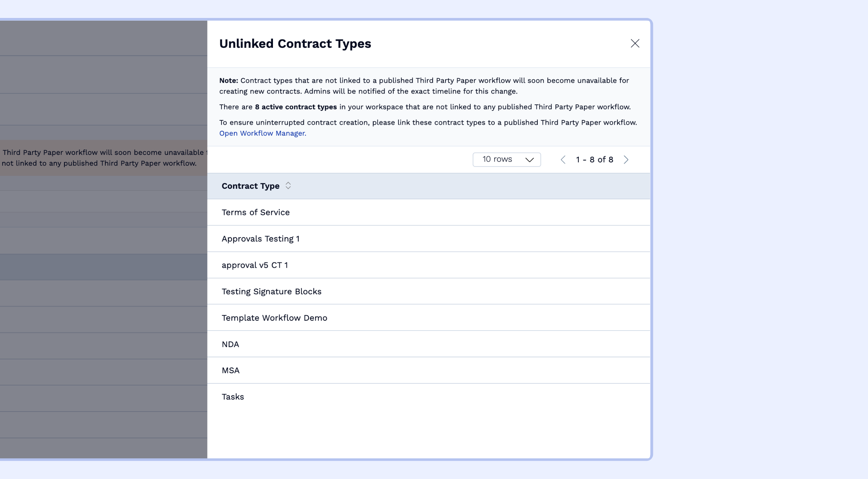The image size is (868, 479).
Task: Go to the previous page of results
Action: tap(563, 160)
